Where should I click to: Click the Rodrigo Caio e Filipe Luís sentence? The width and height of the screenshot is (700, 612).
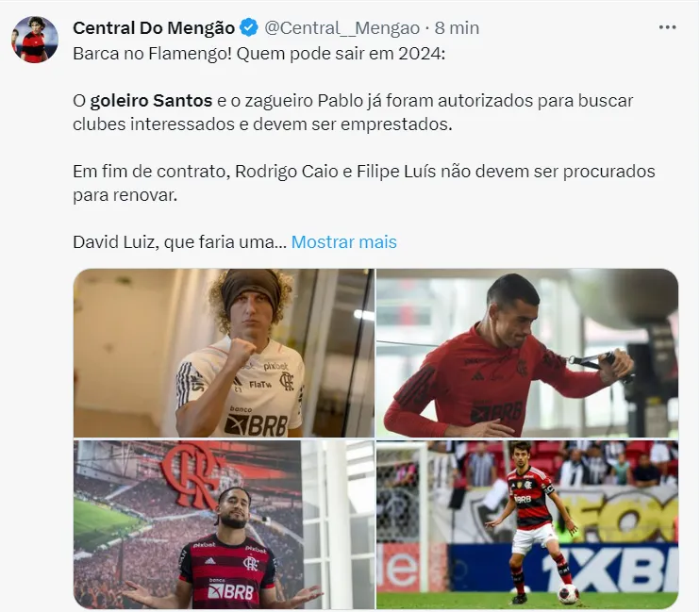coord(364,183)
